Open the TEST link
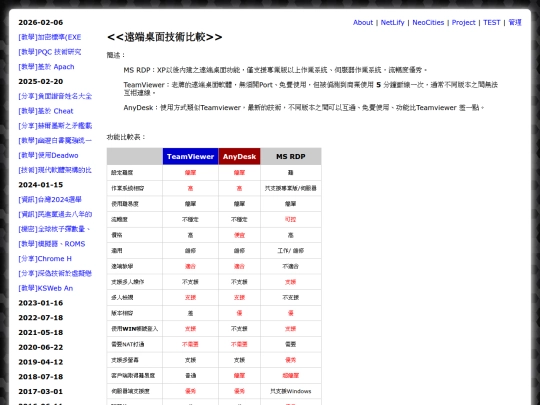Image resolution: width=540 pixels, height=405 pixels. [x=491, y=22]
